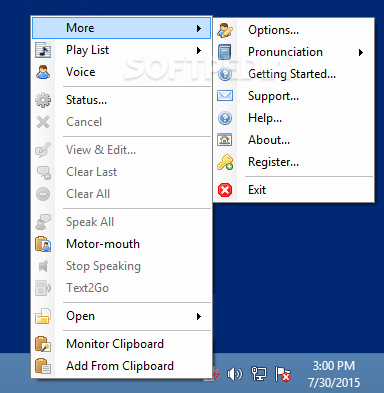Viewport: 384px width, 393px height.
Task: Click the Support envelope icon
Action: click(x=225, y=96)
